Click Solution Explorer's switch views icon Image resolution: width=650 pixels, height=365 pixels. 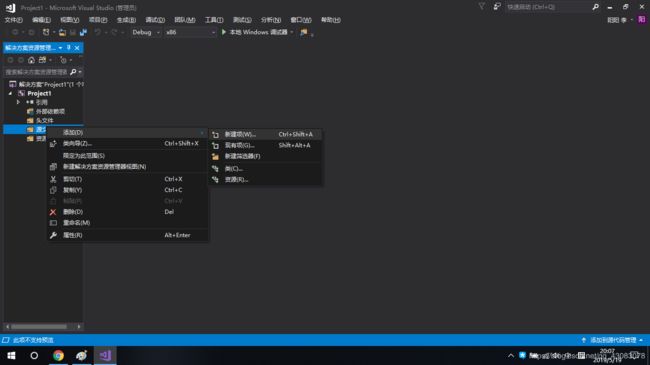pos(42,60)
